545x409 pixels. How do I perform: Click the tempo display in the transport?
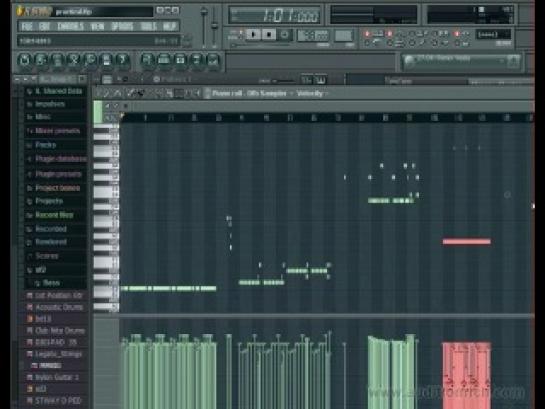point(313,35)
